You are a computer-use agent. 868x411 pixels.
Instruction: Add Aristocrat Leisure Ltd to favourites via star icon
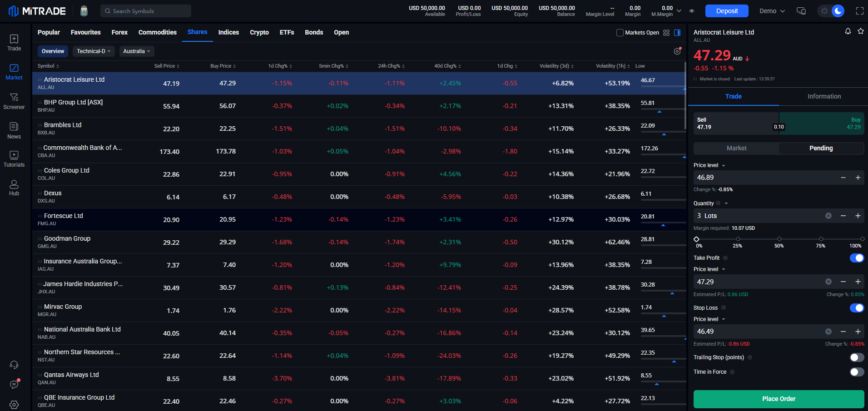click(x=861, y=31)
